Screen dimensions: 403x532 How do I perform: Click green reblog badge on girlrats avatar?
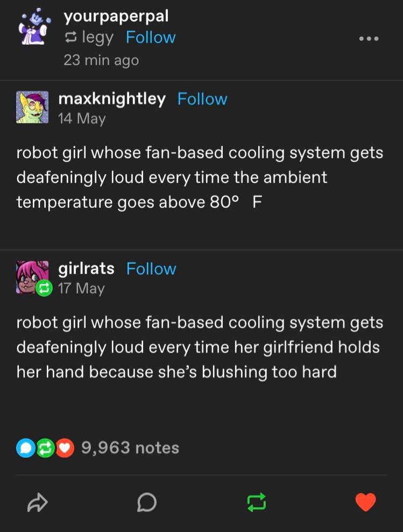click(x=44, y=288)
